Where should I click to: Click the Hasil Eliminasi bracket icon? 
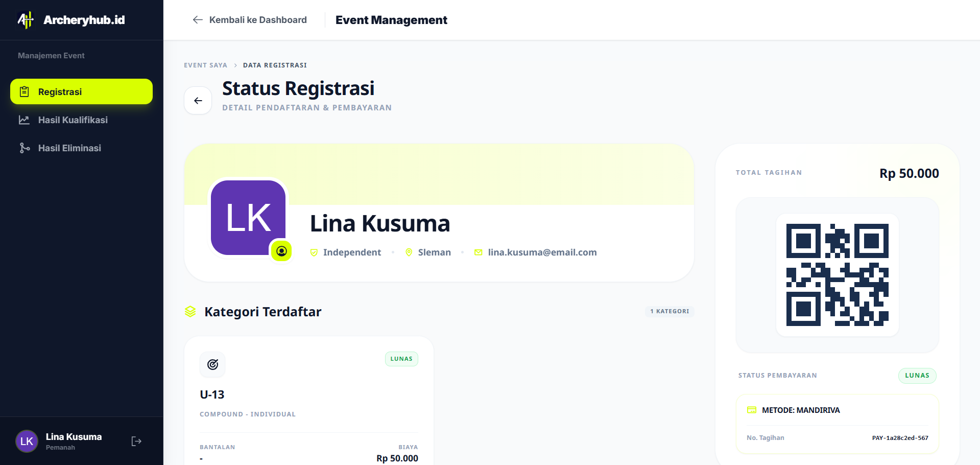tap(25, 148)
